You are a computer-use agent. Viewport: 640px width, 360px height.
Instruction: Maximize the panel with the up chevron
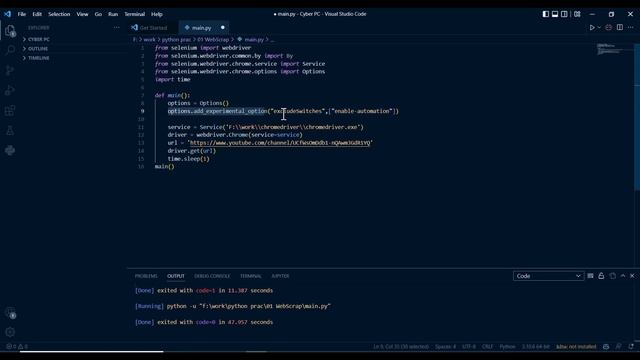[x=623, y=276]
